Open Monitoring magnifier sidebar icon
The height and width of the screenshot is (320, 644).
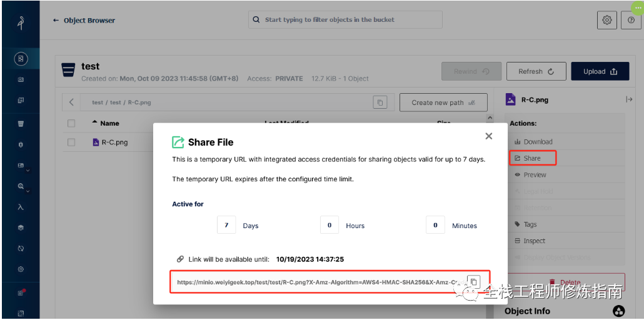21,186
